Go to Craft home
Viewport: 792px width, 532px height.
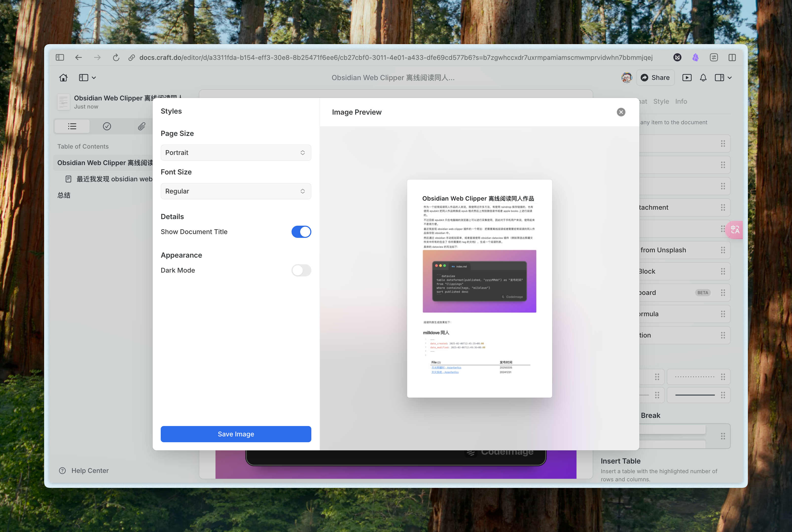(63, 78)
